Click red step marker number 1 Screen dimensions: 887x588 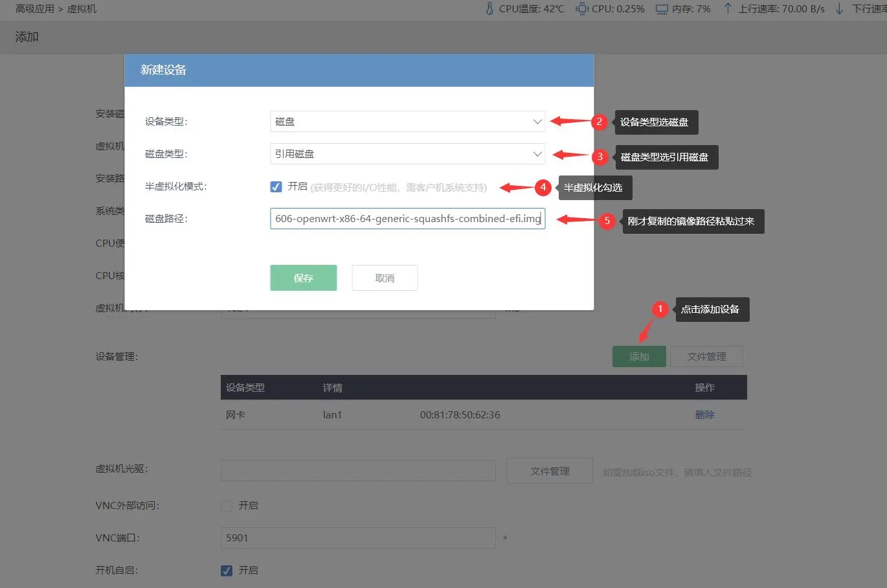pos(660,309)
